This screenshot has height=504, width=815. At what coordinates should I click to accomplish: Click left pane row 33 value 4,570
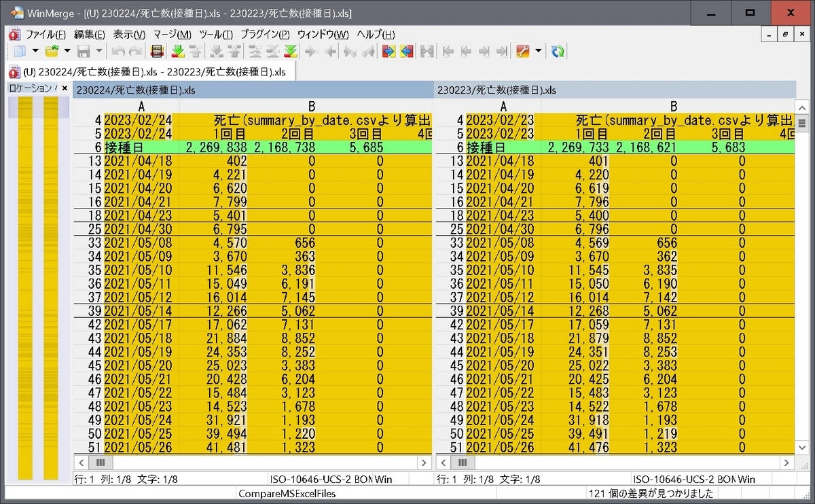231,242
